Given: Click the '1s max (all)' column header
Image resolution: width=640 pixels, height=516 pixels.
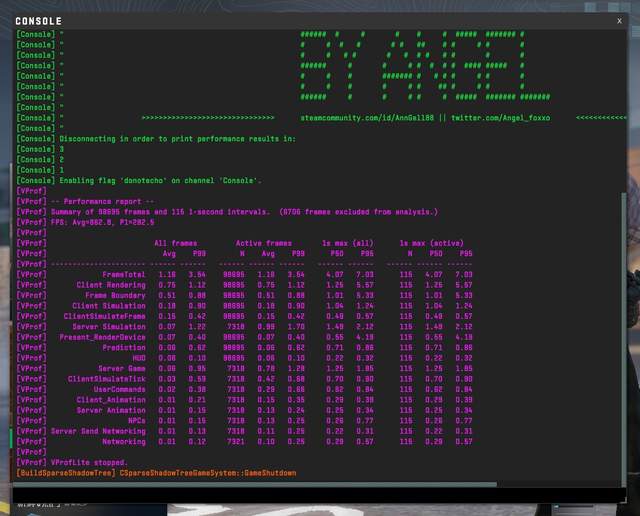Looking at the screenshot, I should tap(347, 243).
